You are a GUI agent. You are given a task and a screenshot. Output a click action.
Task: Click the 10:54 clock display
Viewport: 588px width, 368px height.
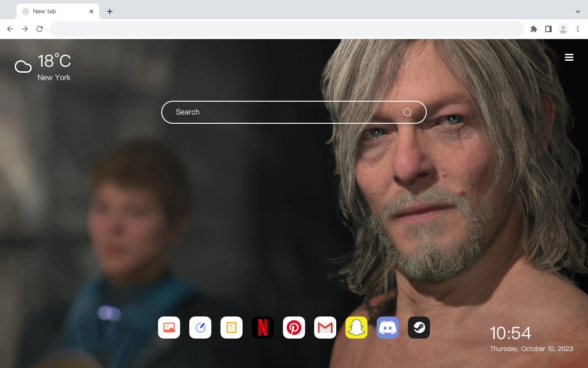point(510,333)
